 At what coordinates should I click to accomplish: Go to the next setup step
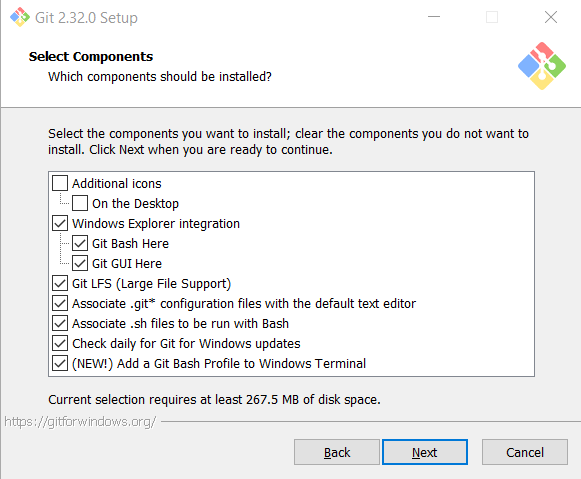425,452
